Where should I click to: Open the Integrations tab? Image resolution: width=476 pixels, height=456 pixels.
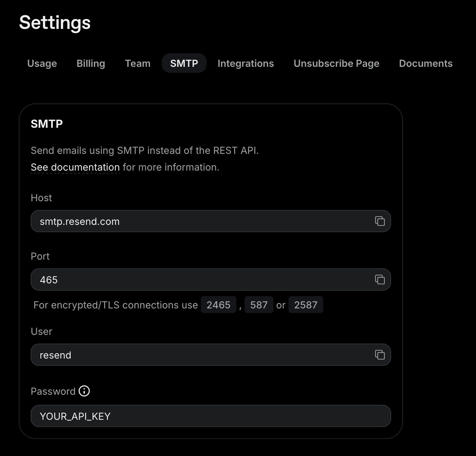[x=246, y=63]
